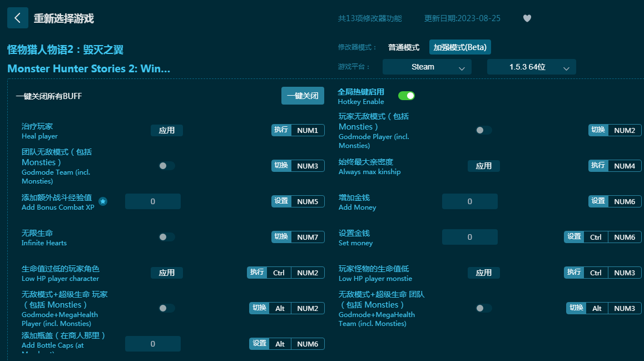Click NUM3 key for Low HP player monstie

coord(625,273)
